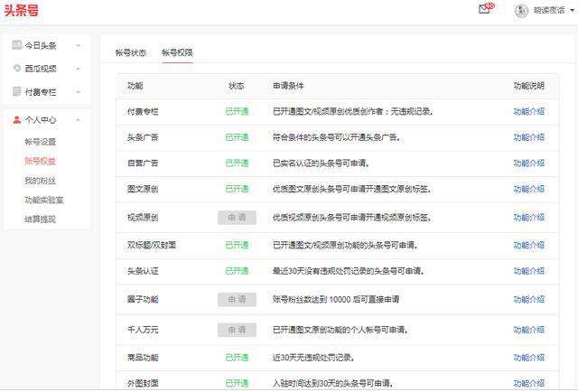This screenshot has width=578, height=392.
Task: Open 功能介绍 link for 商品功能
Action: pyautogui.click(x=529, y=358)
